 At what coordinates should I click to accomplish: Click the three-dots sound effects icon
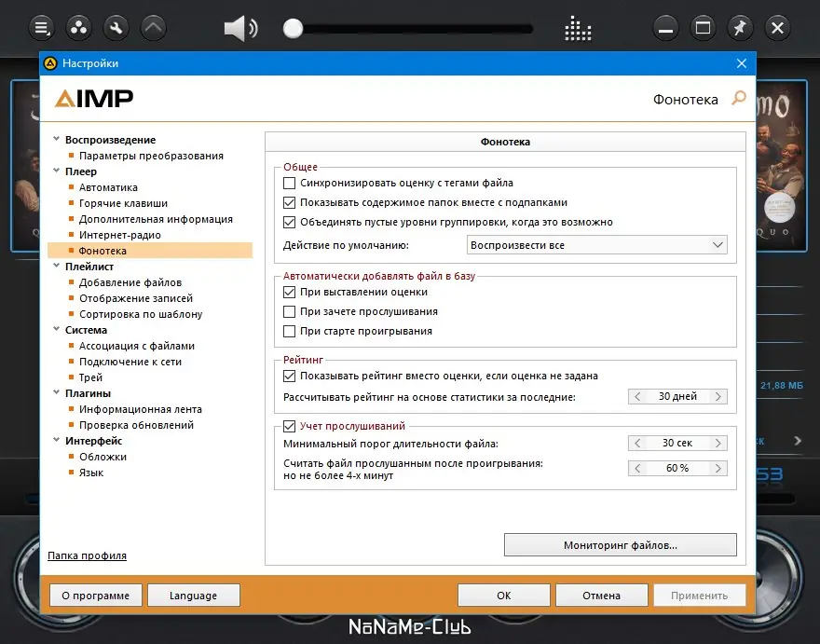tap(79, 28)
